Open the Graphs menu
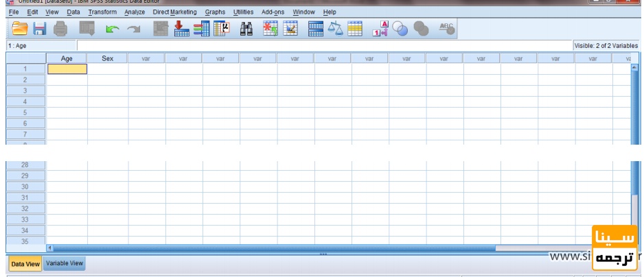 [215, 12]
